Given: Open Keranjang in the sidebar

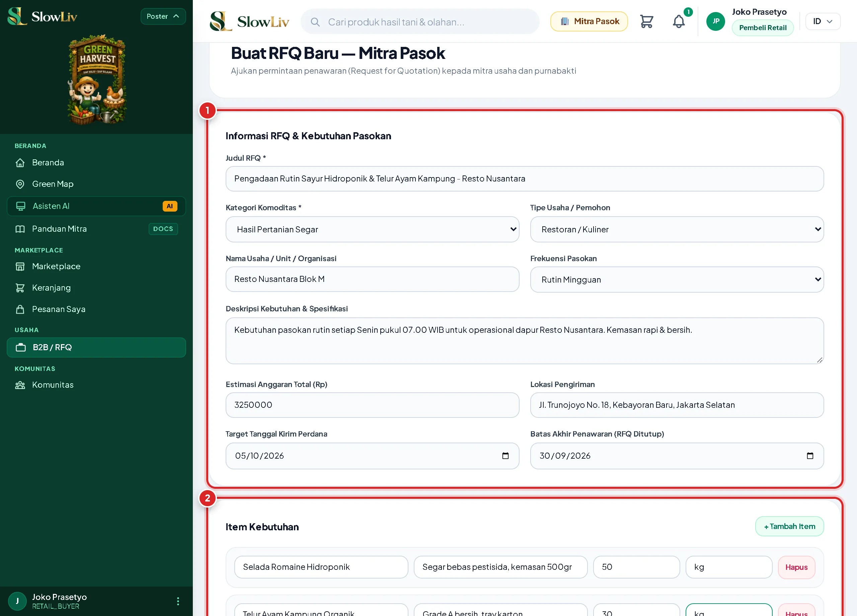Looking at the screenshot, I should pyautogui.click(x=96, y=288).
